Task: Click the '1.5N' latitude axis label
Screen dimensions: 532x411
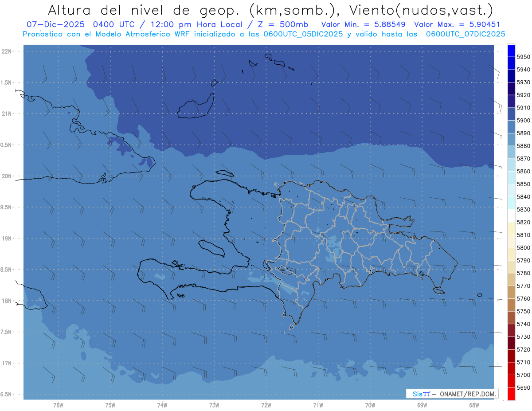Action: 6,82
